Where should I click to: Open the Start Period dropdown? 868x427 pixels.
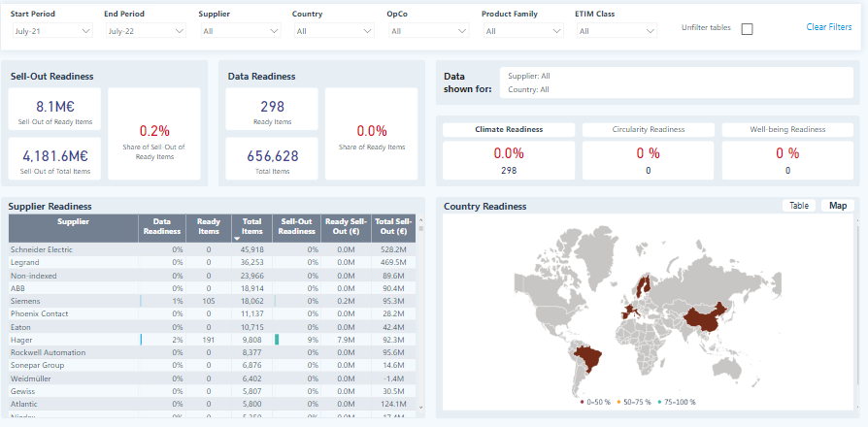click(x=52, y=31)
